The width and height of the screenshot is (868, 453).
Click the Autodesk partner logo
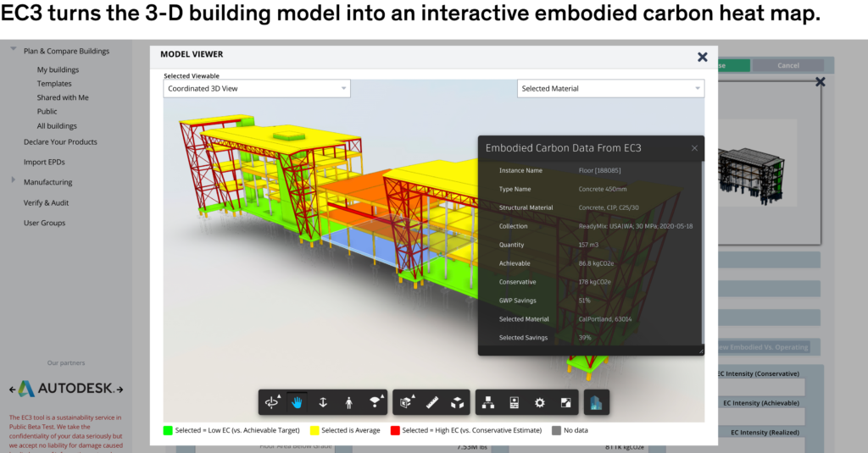coord(66,389)
